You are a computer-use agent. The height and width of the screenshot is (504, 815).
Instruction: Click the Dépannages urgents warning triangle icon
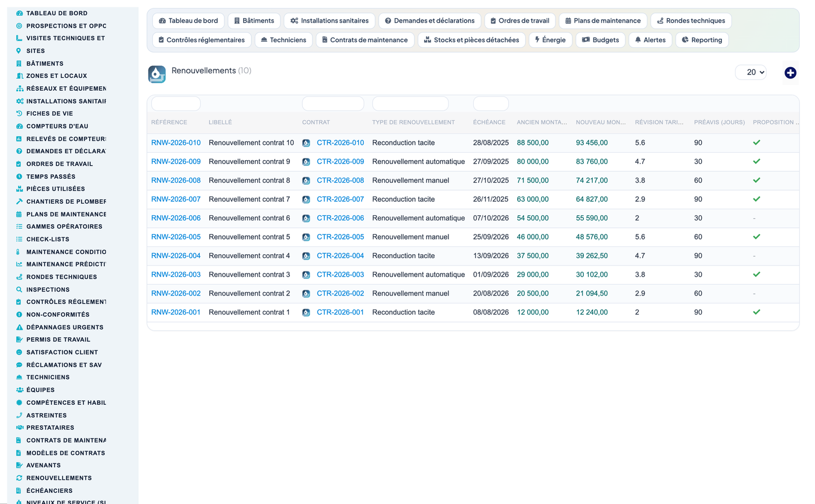19,327
